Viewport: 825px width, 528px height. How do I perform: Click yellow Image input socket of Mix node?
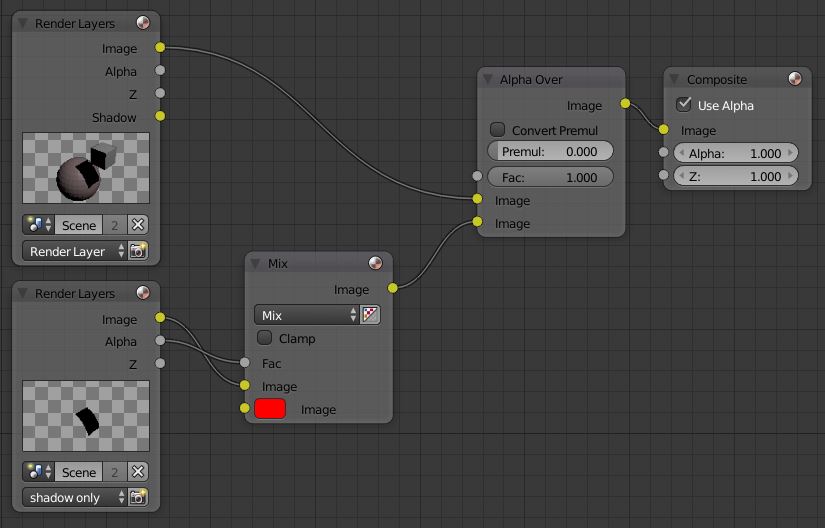244,385
